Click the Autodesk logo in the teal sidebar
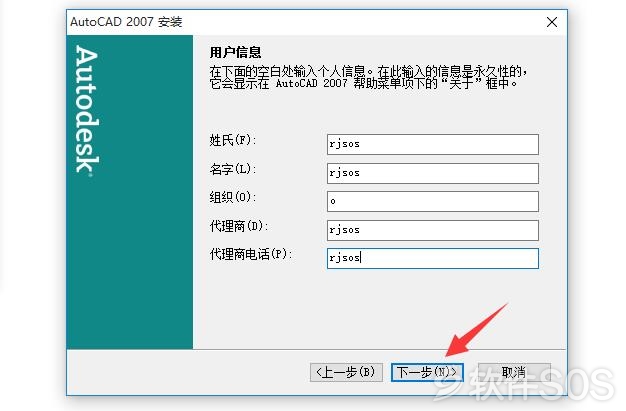This screenshot has height=411, width=626. (x=87, y=111)
